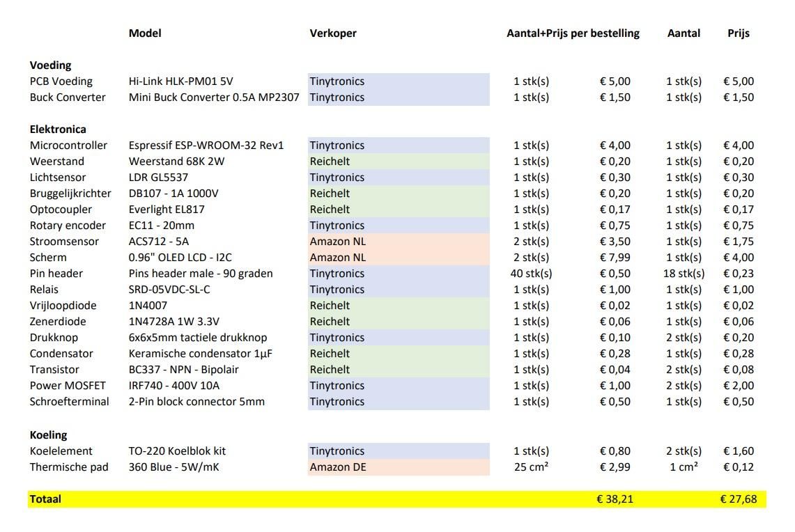795x532 pixels.
Task: Click the Prijs column header
Action: pyautogui.click(x=739, y=33)
